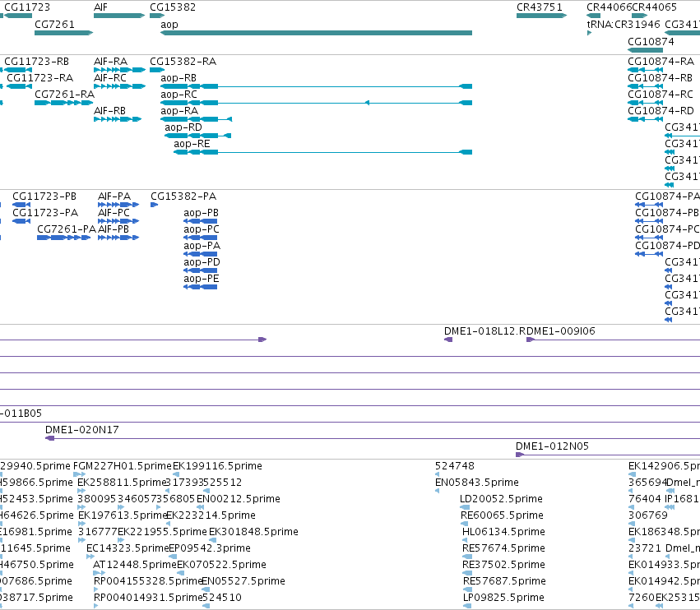Open EST label HL06134.5prime
The image size is (700, 610).
(x=503, y=532)
